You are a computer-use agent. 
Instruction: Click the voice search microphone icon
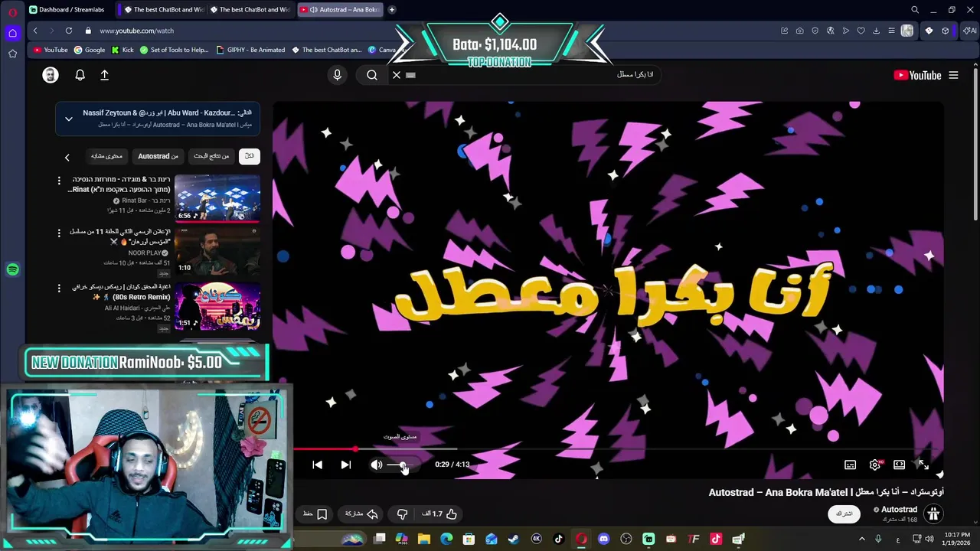(x=337, y=75)
